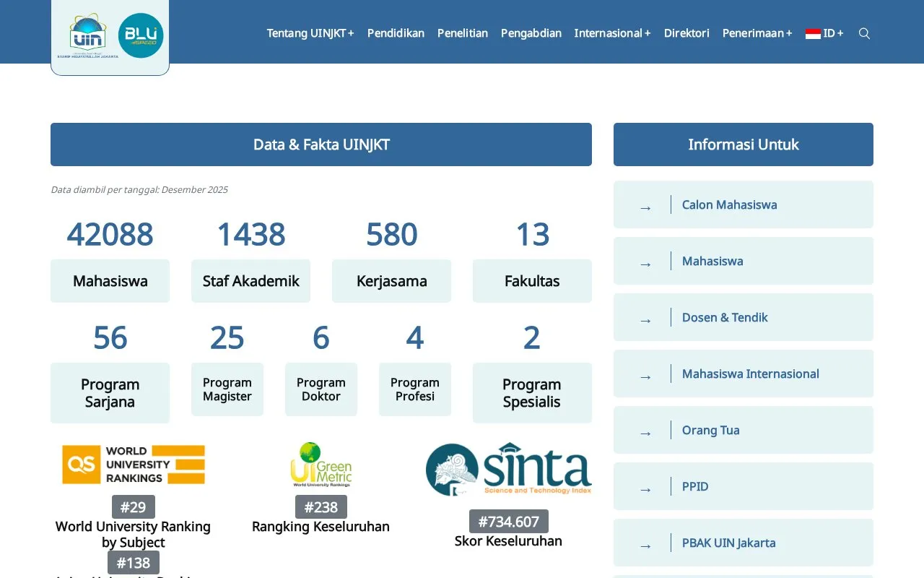Click the arrow beside Orang Tua
The image size is (924, 578).
point(645,433)
